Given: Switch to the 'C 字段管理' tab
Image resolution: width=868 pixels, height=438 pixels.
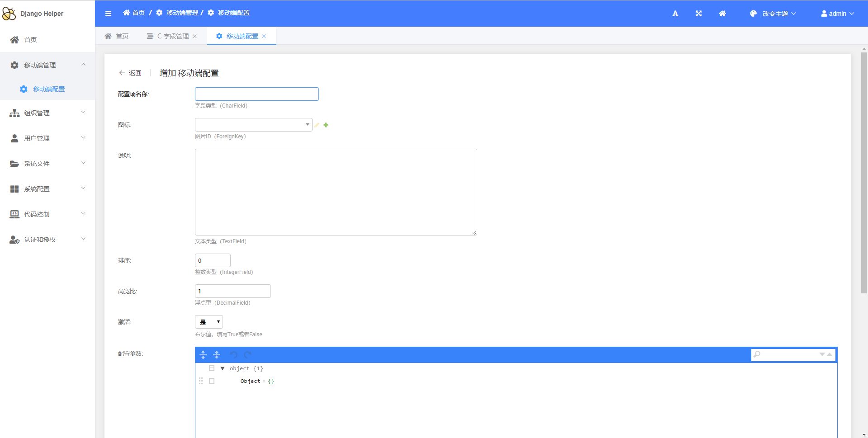Looking at the screenshot, I should [x=172, y=36].
